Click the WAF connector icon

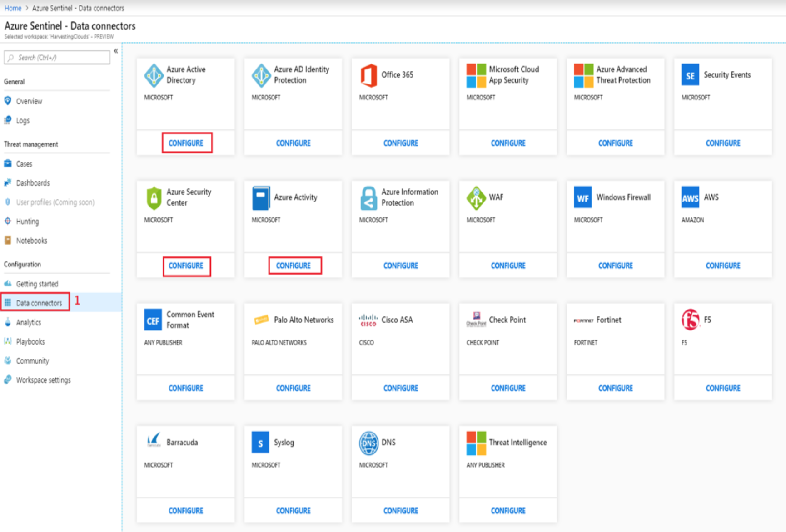coord(476,198)
